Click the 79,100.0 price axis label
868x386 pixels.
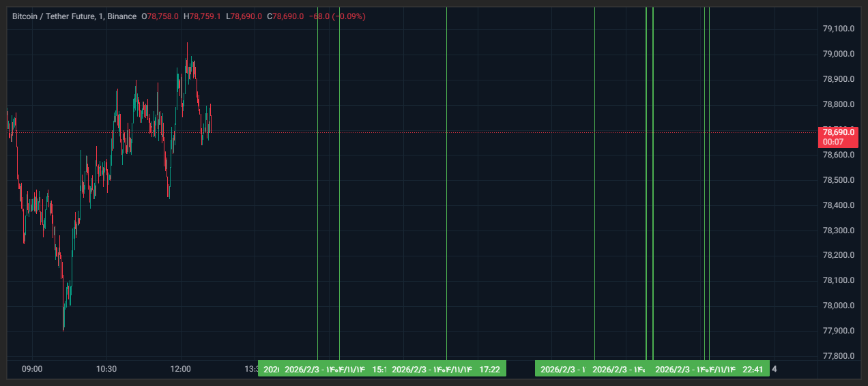tap(839, 29)
